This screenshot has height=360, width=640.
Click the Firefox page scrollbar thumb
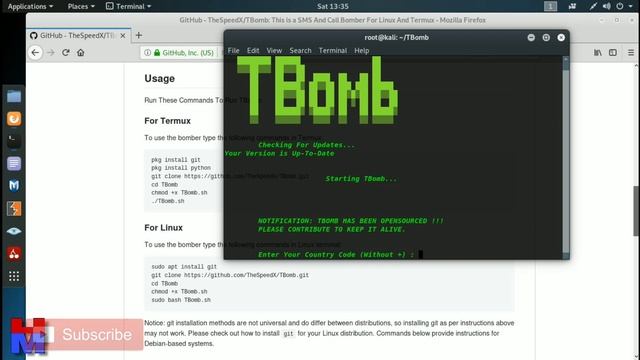tap(636, 211)
